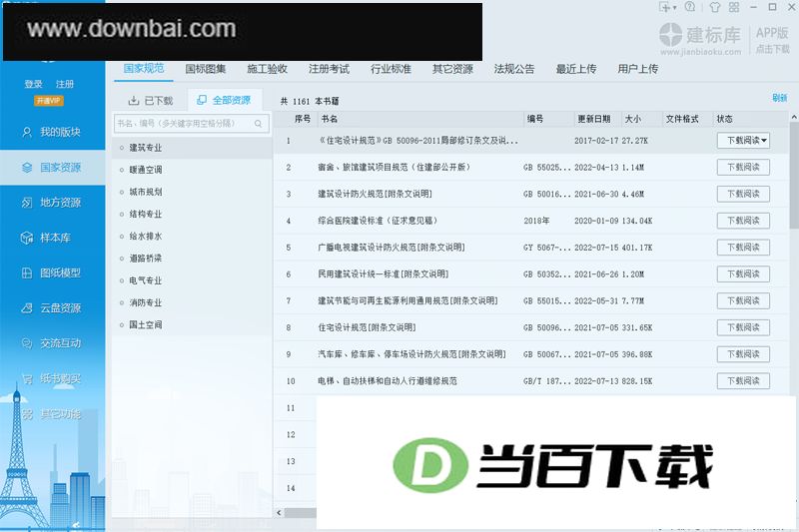799x532 pixels.
Task: Open the help question-mark icon
Action: tap(690, 7)
